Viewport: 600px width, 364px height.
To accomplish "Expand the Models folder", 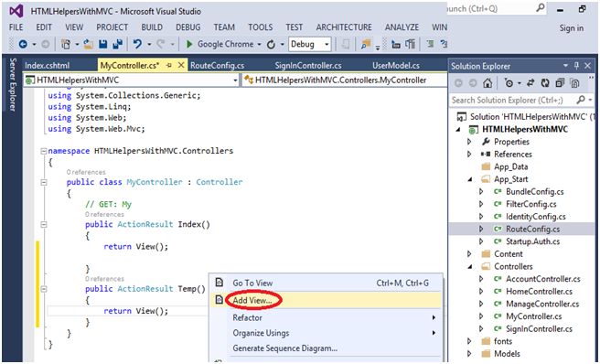I will pyautogui.click(x=469, y=354).
